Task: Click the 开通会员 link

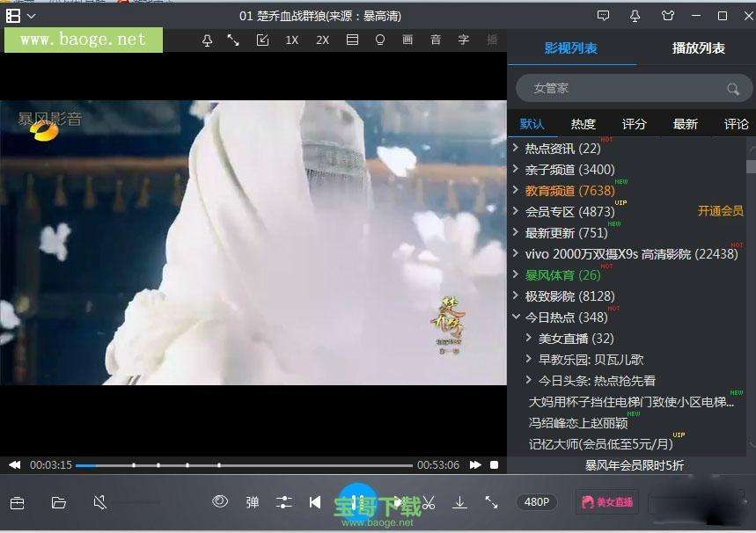Action: point(720,211)
